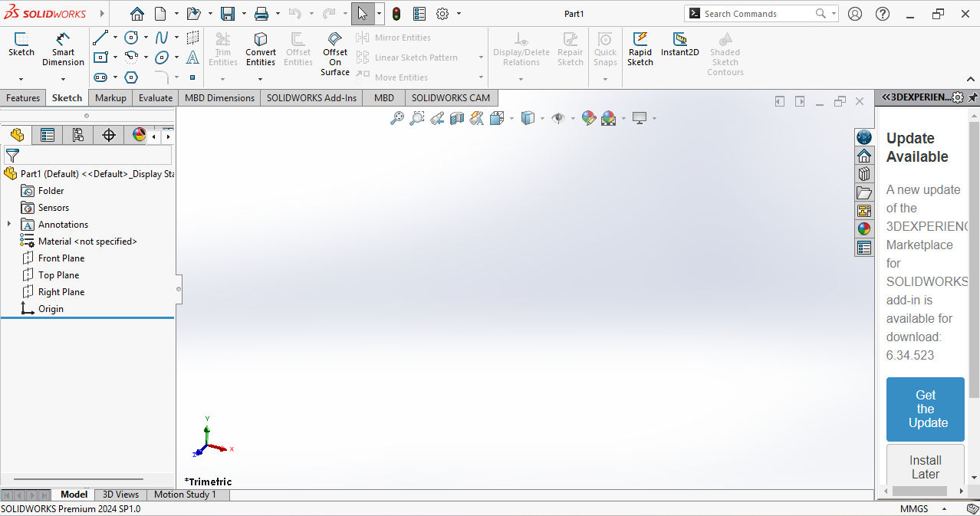Open the Line tool dropdown arrow
The height and width of the screenshot is (516, 980).
pyautogui.click(x=115, y=37)
